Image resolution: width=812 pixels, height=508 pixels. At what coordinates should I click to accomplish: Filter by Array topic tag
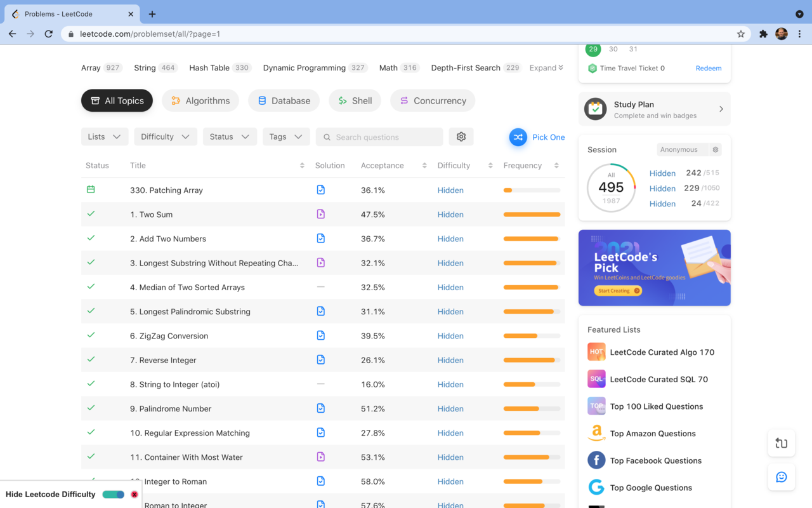tap(101, 68)
